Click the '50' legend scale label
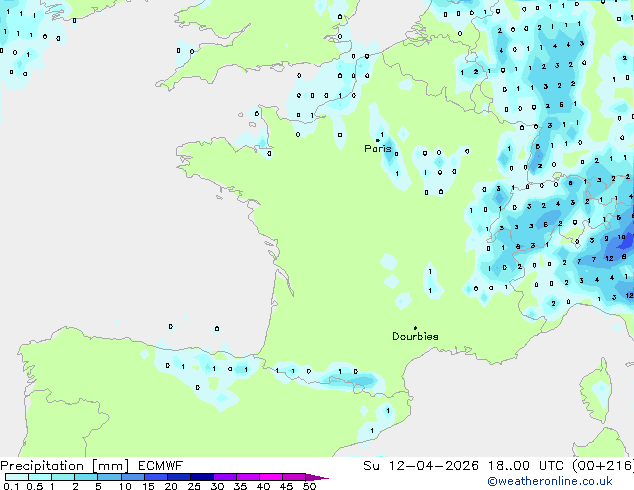Image resolution: width=634 pixels, height=490 pixels. click(x=309, y=486)
